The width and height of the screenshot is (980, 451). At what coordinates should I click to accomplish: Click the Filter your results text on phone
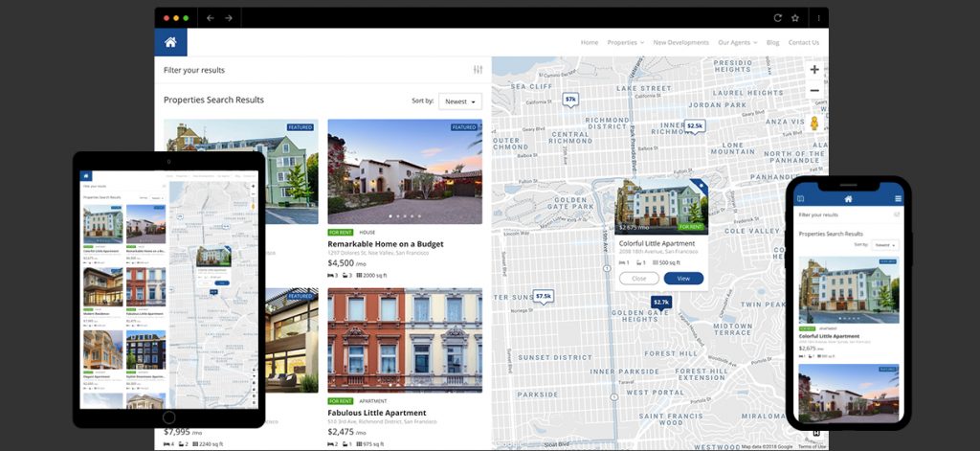(818, 214)
